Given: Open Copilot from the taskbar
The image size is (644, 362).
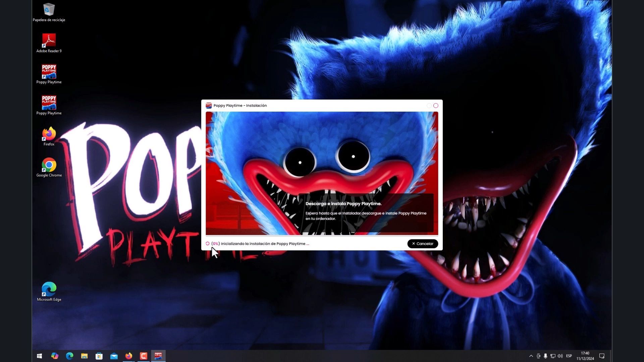Looking at the screenshot, I should (55, 356).
